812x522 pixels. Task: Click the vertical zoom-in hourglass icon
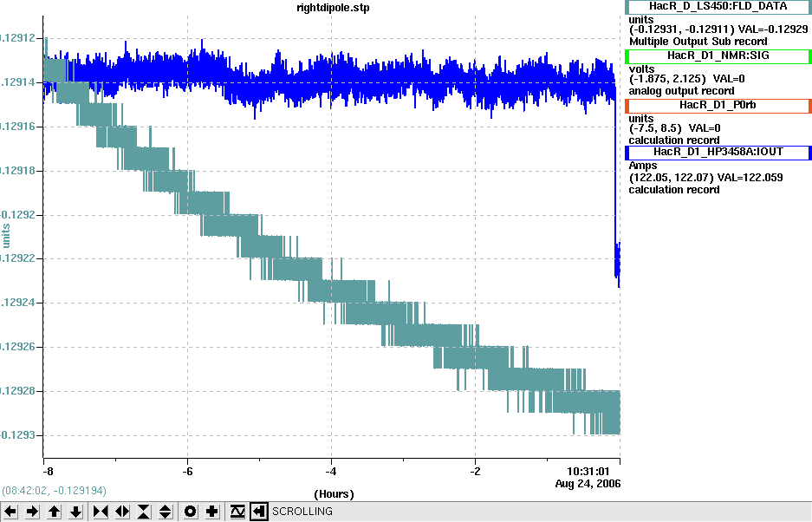144,512
